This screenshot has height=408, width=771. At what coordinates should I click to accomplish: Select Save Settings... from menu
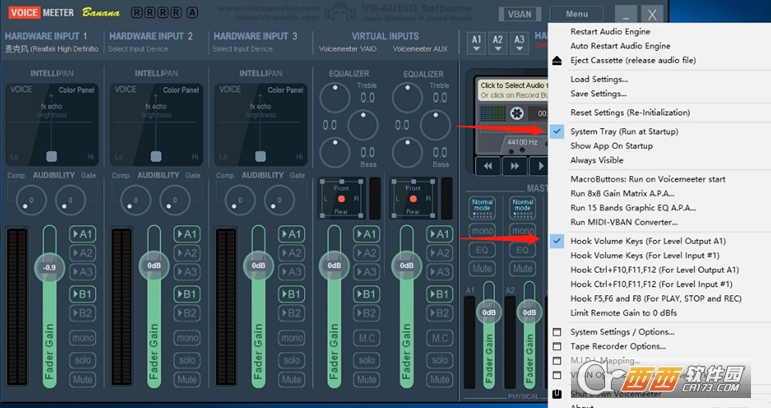[x=598, y=93]
